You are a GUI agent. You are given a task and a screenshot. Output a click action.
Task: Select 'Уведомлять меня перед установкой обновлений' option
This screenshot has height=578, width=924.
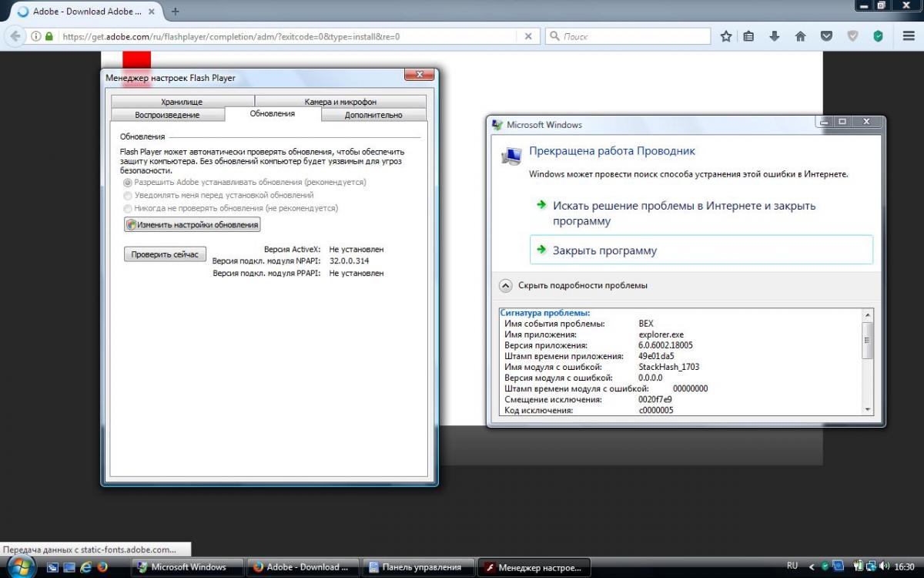point(128,196)
